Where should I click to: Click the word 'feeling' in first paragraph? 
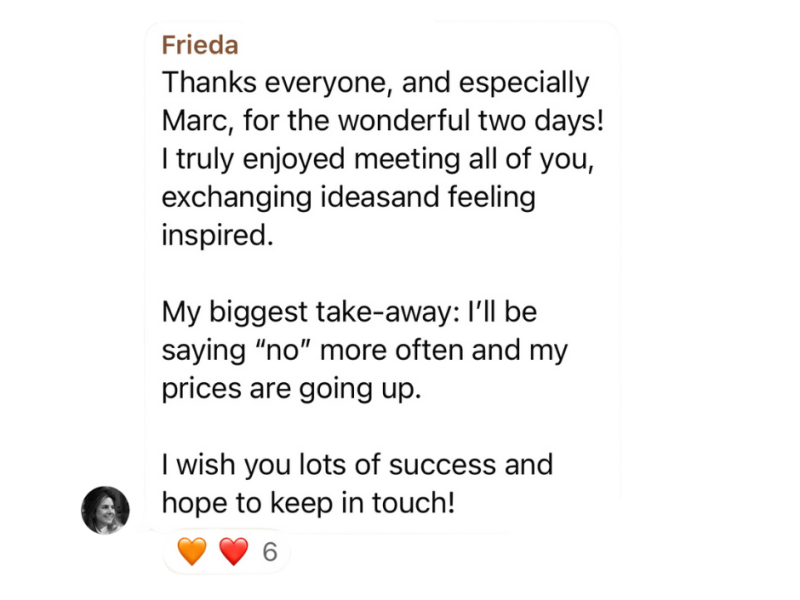pyautogui.click(x=490, y=197)
